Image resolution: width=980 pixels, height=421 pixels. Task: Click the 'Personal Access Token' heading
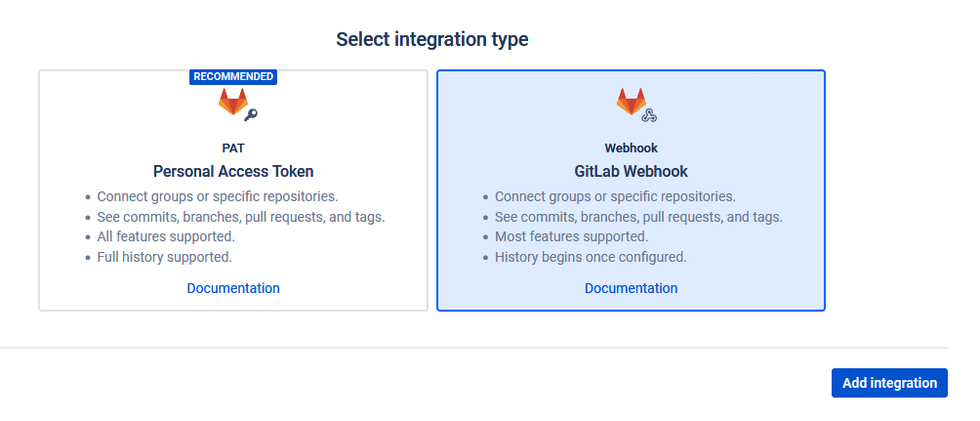[233, 171]
